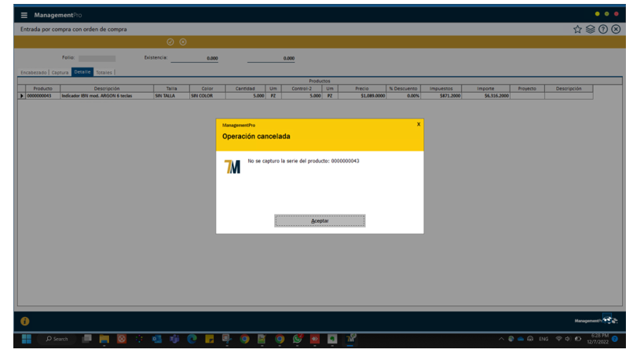Click the checkmark confirm icon in orange bar
Image resolution: width=644 pixels, height=364 pixels.
170,42
